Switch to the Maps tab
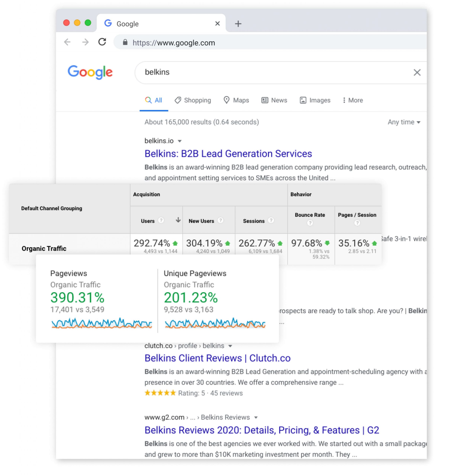Viewport: 449px width, 476px height. click(236, 100)
